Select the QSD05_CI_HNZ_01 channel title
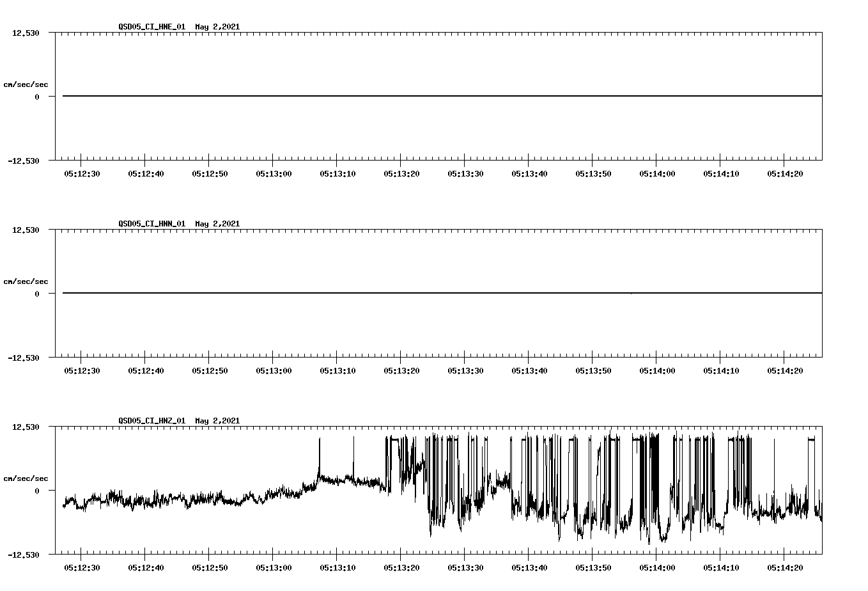This screenshot has height=591, width=868. pos(152,421)
